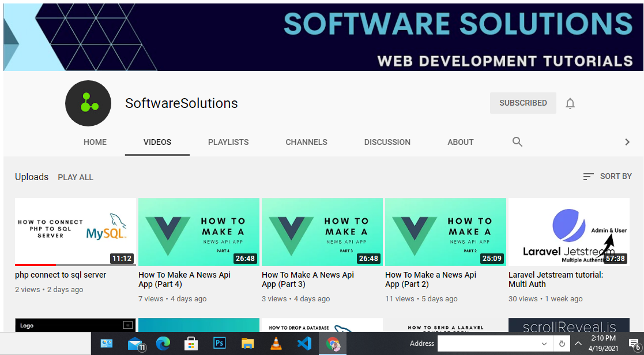The image size is (644, 355).
Task: Click the SoftwareSolutions channel avatar
Action: [x=88, y=103]
